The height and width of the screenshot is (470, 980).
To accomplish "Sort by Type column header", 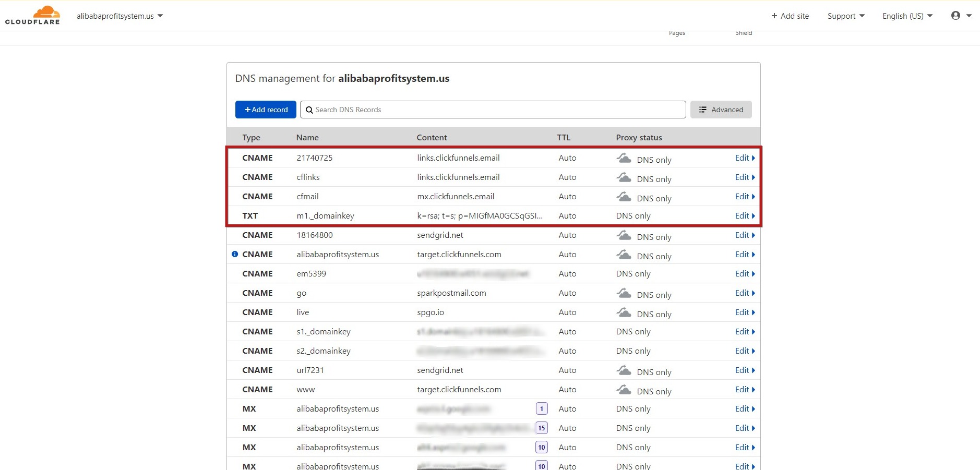I will (x=251, y=138).
